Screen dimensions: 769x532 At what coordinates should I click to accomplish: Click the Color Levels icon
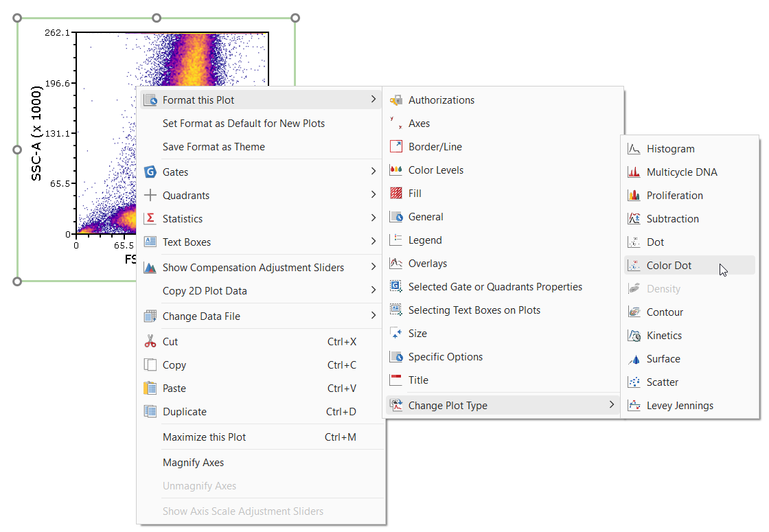tap(396, 170)
